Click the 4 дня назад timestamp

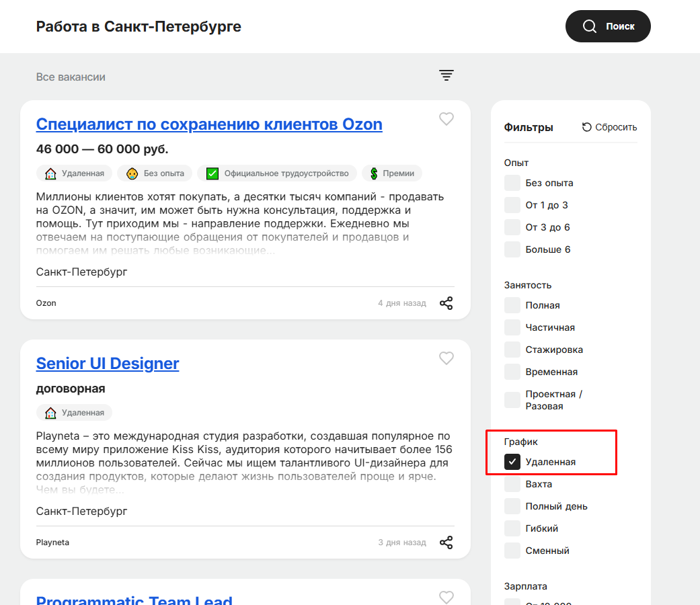click(x=402, y=303)
